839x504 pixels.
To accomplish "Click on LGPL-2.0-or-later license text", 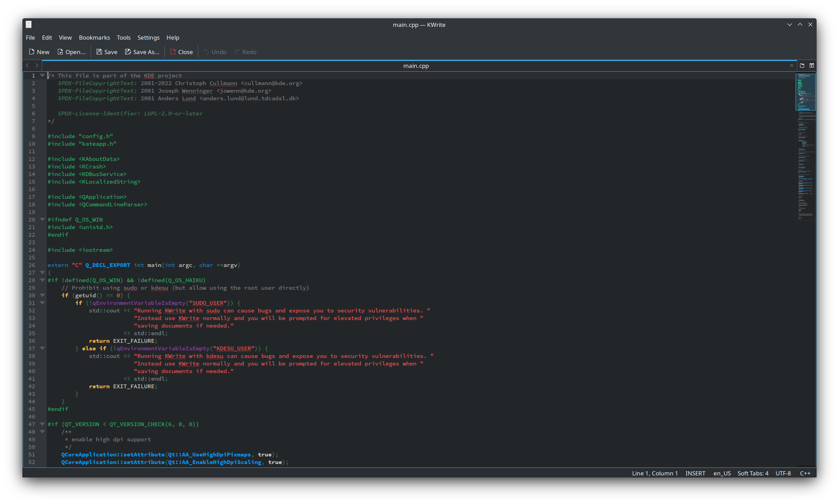I will tap(173, 113).
